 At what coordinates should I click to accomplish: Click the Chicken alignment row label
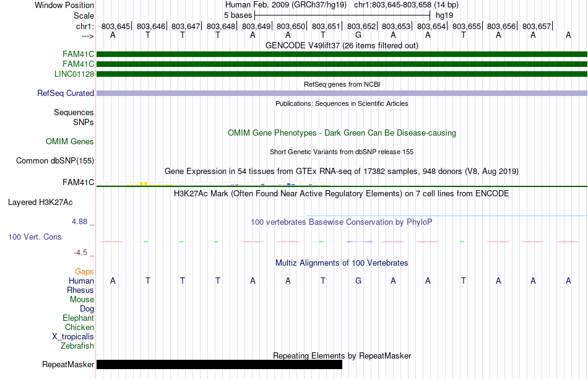tap(79, 327)
